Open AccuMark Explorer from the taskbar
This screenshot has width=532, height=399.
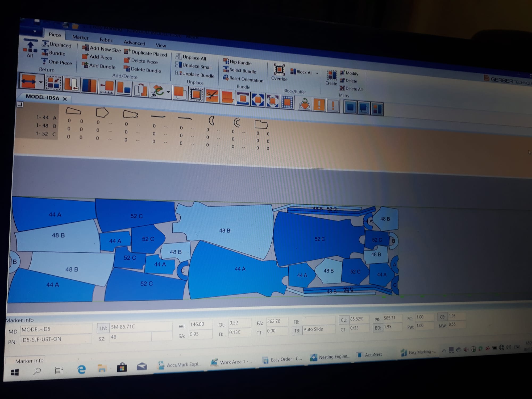pyautogui.click(x=180, y=364)
